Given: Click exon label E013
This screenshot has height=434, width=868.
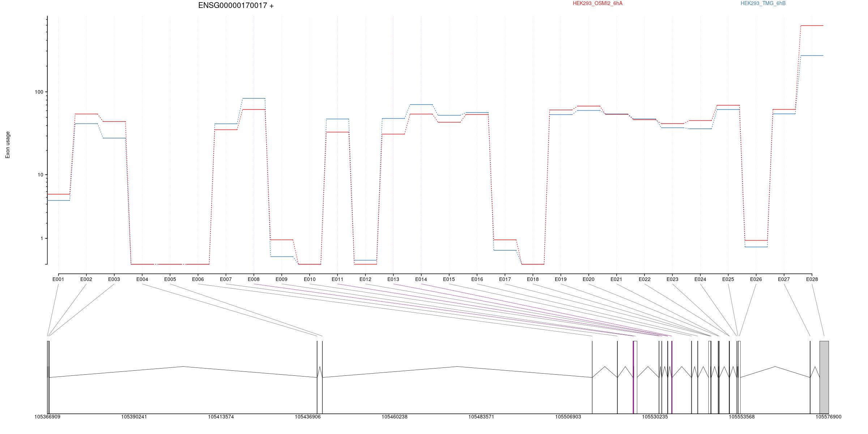Looking at the screenshot, I should pyautogui.click(x=393, y=279).
